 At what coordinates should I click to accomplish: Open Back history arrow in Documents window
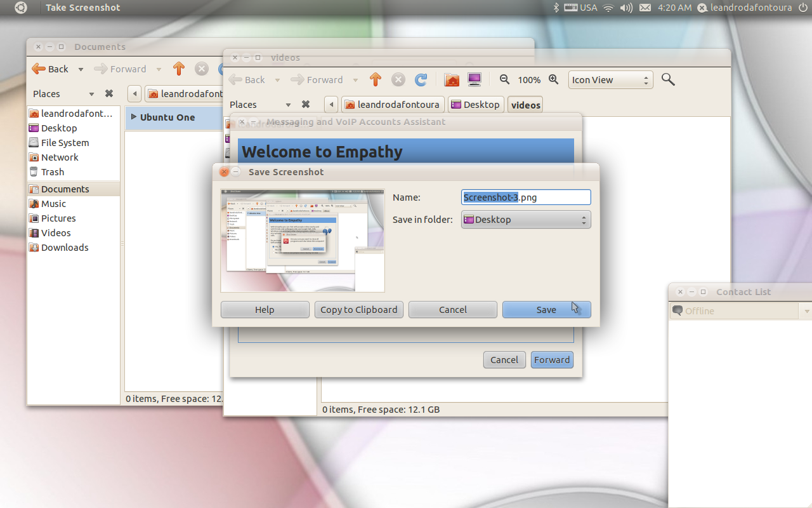coord(81,69)
